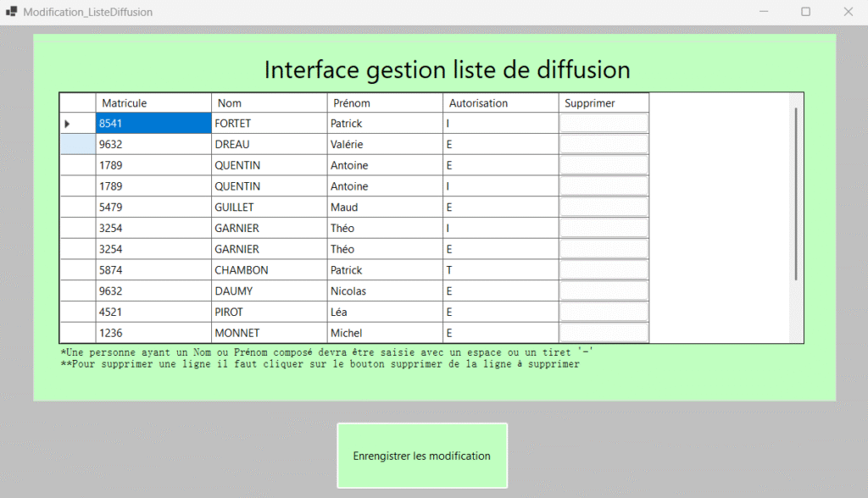The width and height of the screenshot is (868, 498).
Task: Select the row header of the DREAU row
Action: [77, 144]
